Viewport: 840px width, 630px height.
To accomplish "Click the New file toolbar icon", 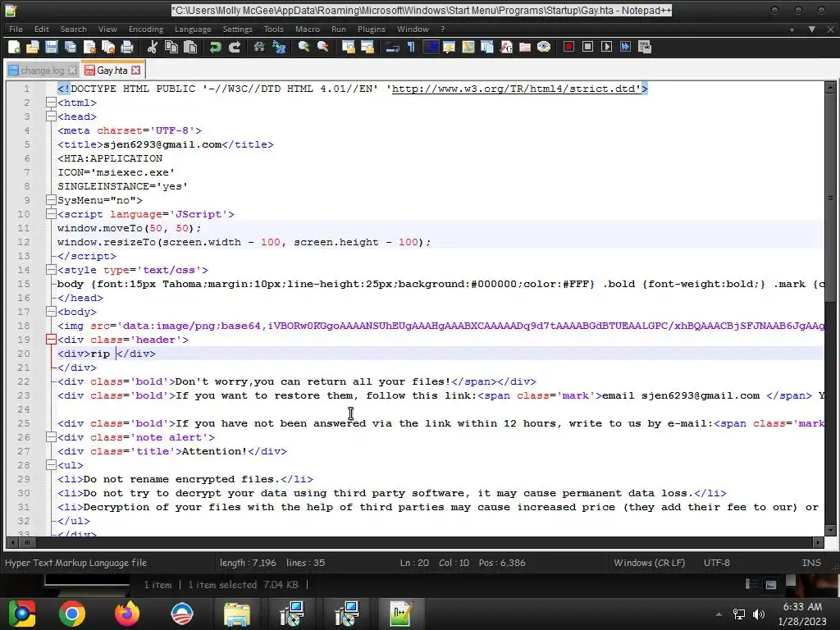I will click(x=15, y=47).
